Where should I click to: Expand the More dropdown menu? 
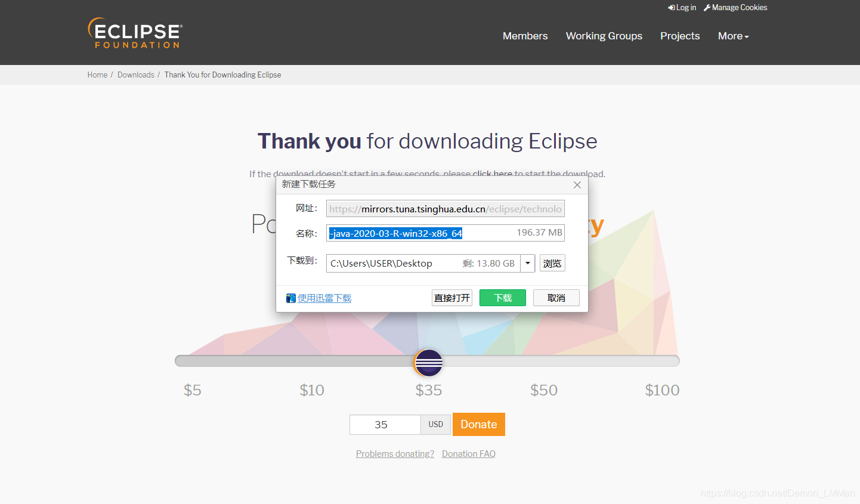pyautogui.click(x=733, y=36)
